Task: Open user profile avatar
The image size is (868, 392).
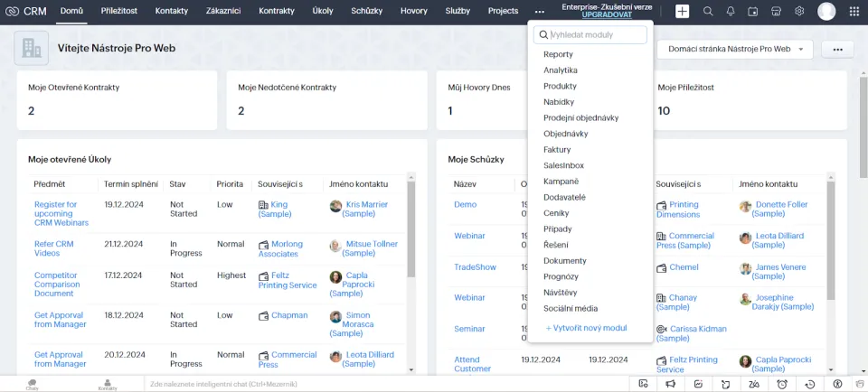Action: [x=826, y=11]
